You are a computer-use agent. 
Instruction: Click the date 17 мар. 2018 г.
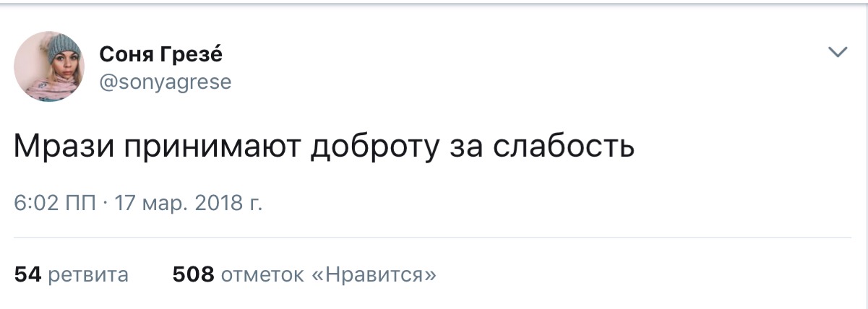[188, 203]
